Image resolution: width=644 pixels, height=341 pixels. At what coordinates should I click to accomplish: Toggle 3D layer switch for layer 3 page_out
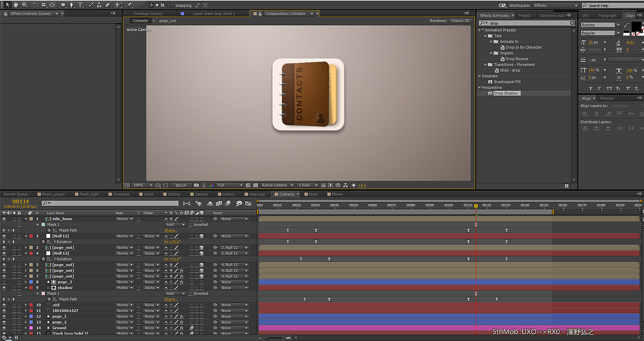point(201,247)
